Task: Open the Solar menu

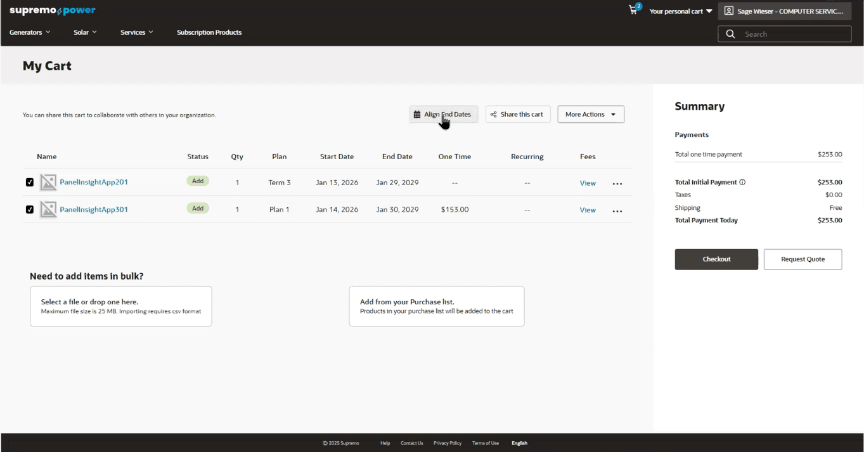Action: [x=85, y=33]
